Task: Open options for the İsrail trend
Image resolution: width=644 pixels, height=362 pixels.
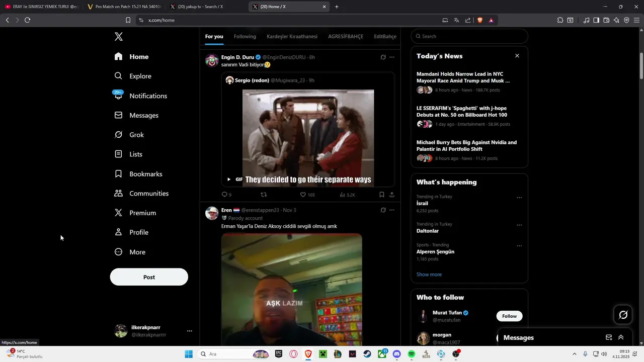Action: pos(519,198)
